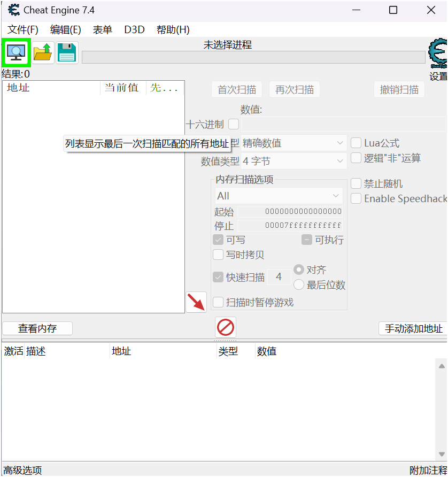Click the 地址 column header in results
The image size is (448, 477).
pos(51,88)
